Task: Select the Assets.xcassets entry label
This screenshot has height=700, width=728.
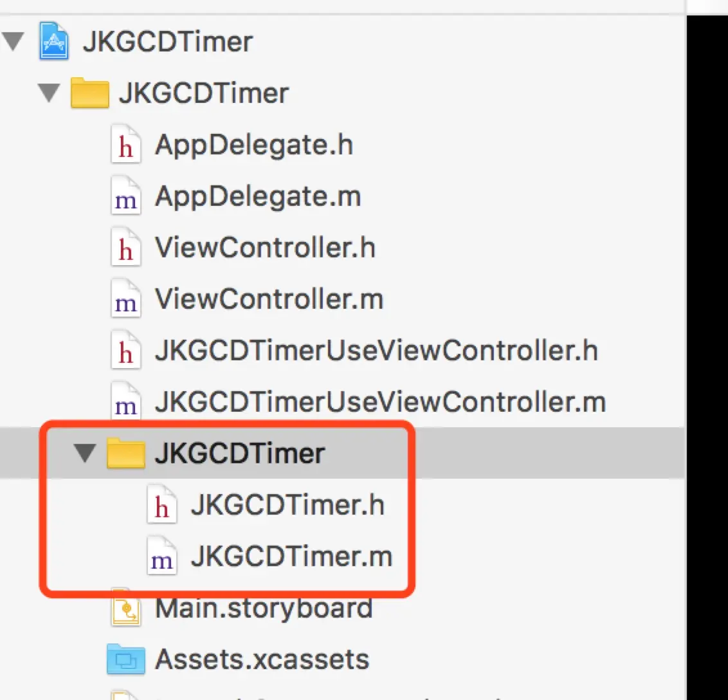Action: point(262,659)
